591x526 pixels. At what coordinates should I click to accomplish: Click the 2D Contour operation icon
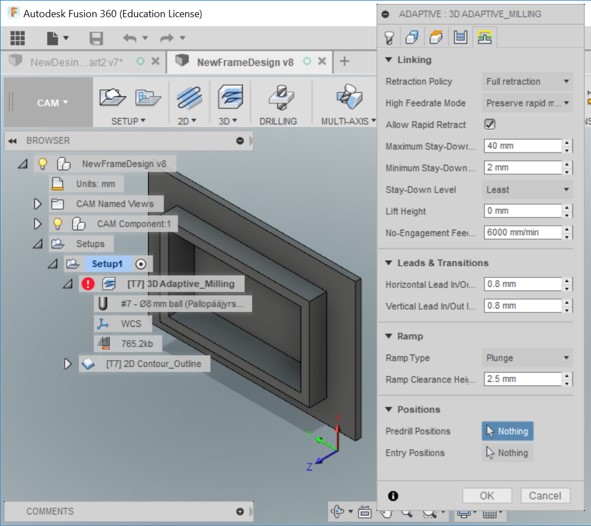(88, 364)
